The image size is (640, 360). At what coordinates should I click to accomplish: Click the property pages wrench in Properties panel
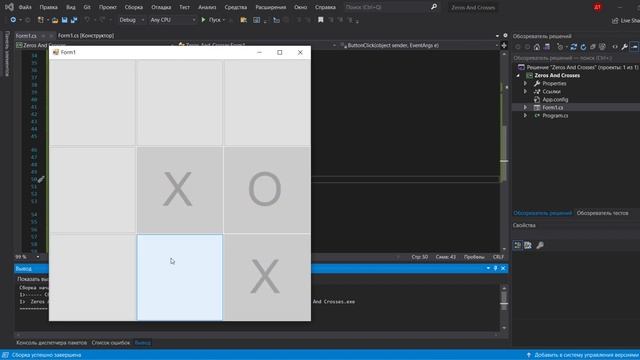click(x=540, y=245)
